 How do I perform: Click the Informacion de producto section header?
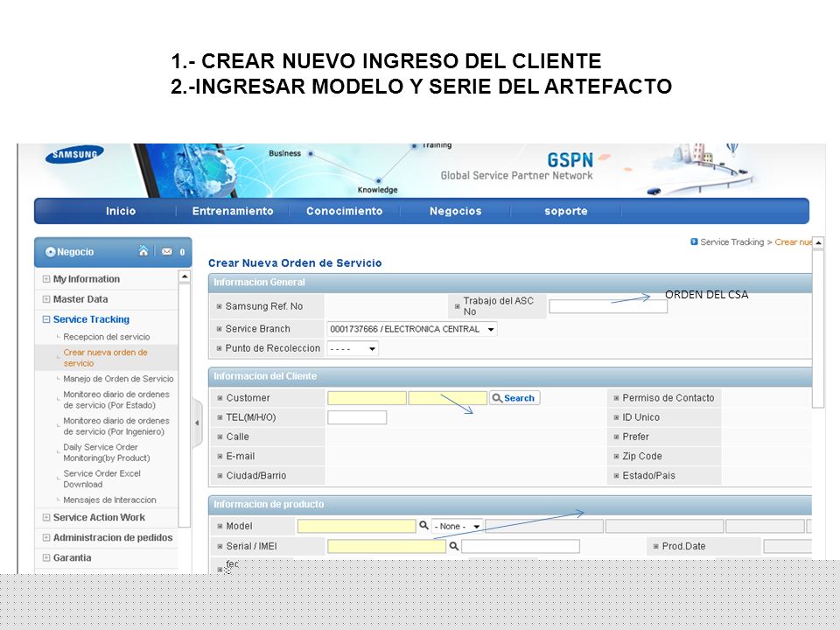[x=510, y=505]
